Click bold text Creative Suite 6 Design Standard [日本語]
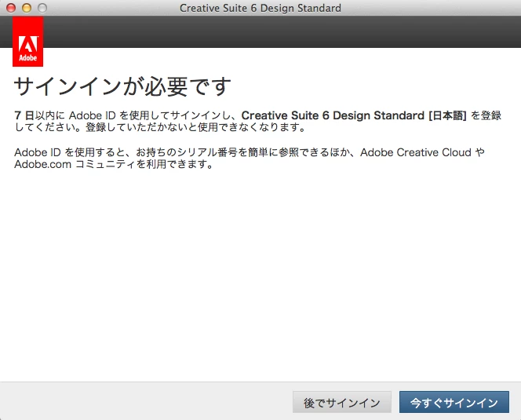Screen dimensions: 521x420 click(x=354, y=115)
